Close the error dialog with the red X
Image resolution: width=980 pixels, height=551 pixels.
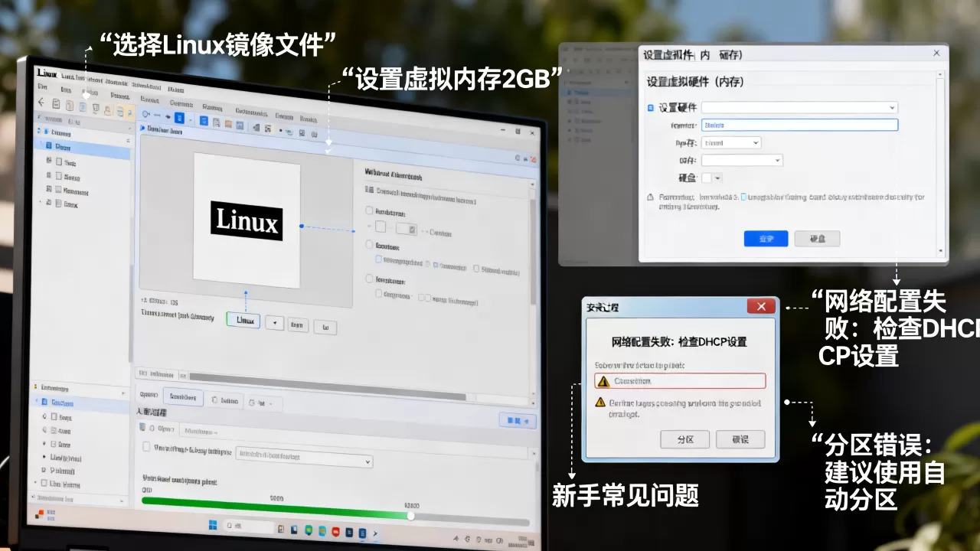tap(761, 306)
